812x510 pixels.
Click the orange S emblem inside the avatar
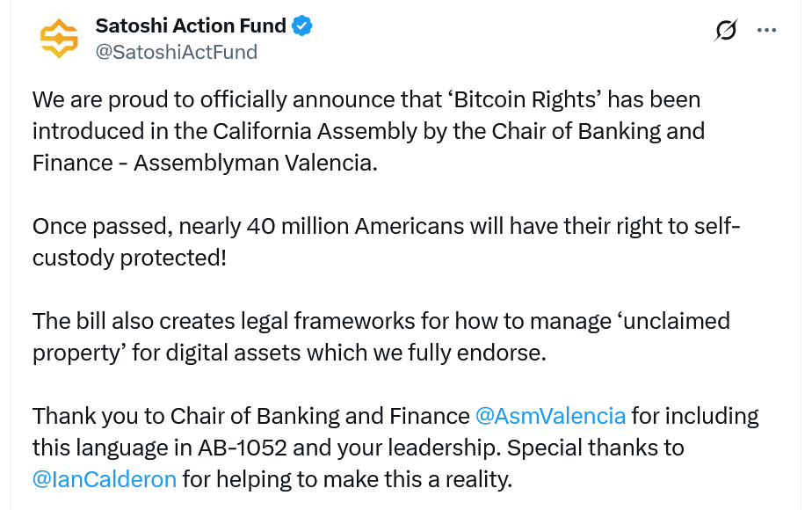[58, 37]
